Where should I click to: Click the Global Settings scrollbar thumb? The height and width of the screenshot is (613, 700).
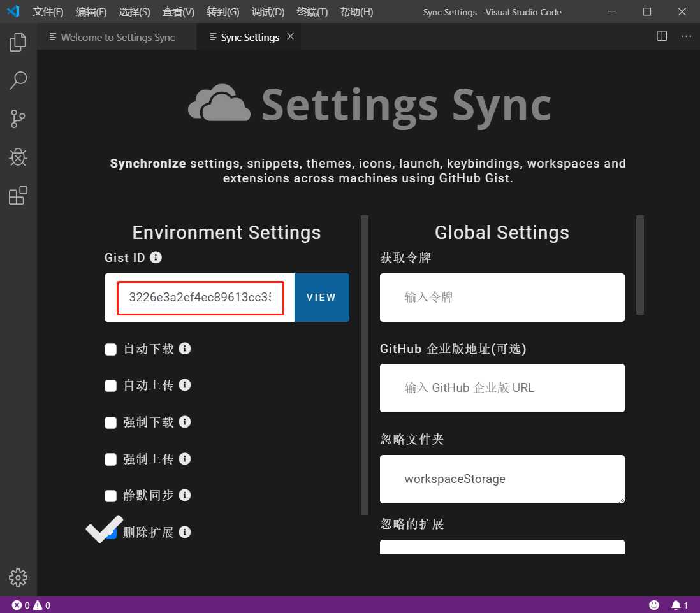point(639,265)
